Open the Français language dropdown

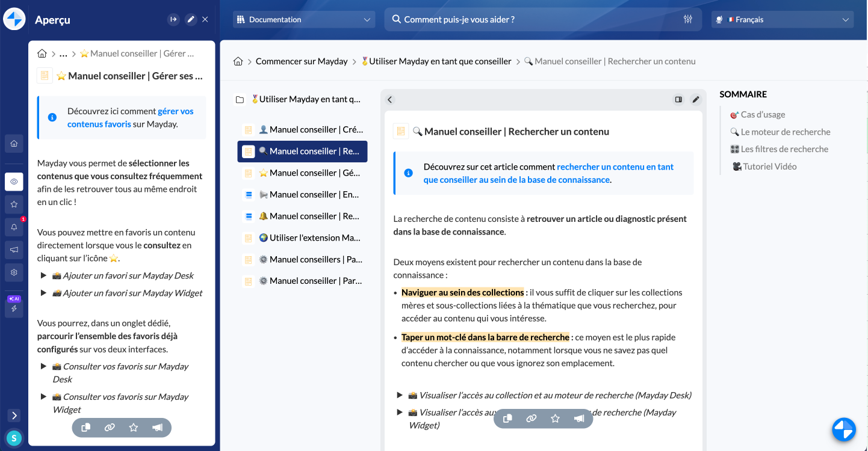[x=782, y=20]
